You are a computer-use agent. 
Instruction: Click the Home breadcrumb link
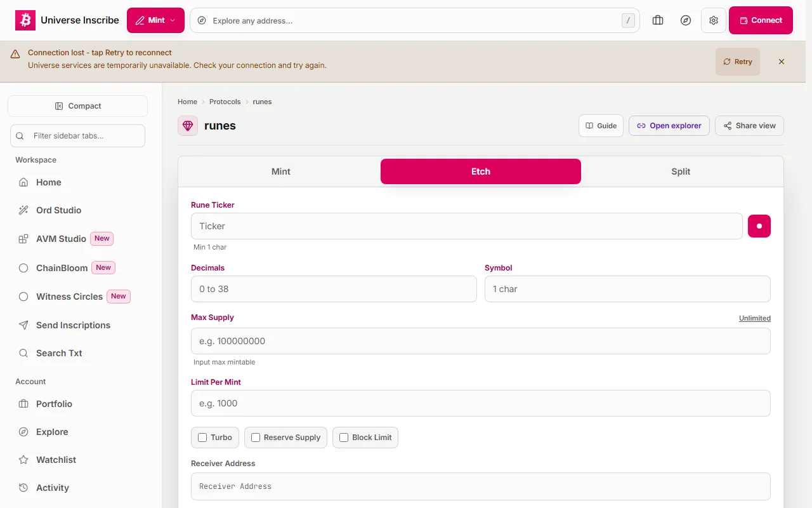point(187,102)
